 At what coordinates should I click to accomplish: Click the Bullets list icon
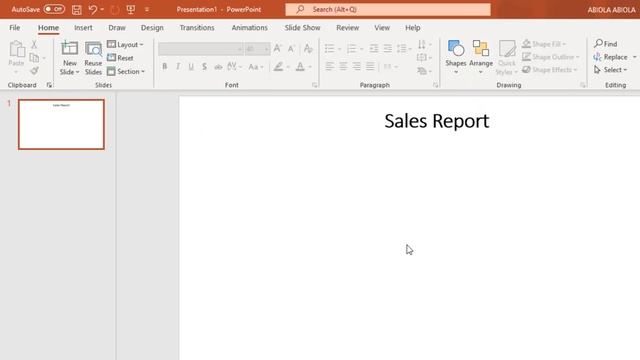click(330, 49)
